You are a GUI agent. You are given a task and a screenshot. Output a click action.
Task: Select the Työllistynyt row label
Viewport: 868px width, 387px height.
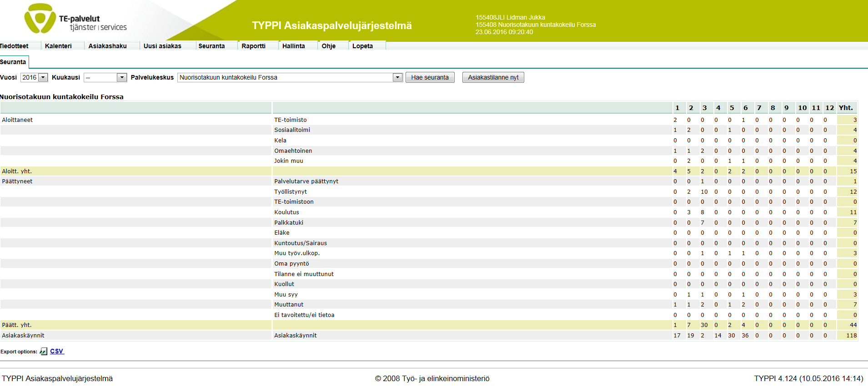[290, 192]
